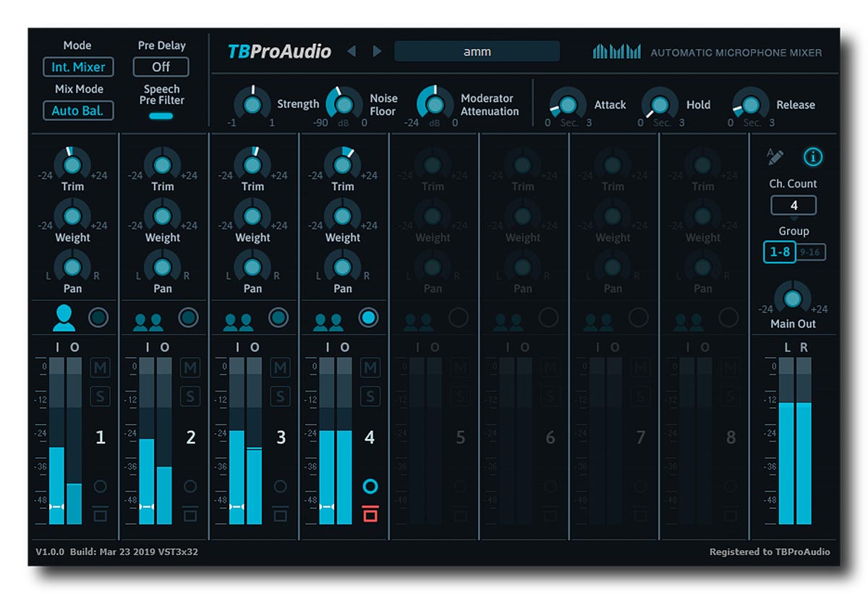Click the Automatic Microphone Mixer title
Screen dimensions: 868x594
click(x=736, y=53)
